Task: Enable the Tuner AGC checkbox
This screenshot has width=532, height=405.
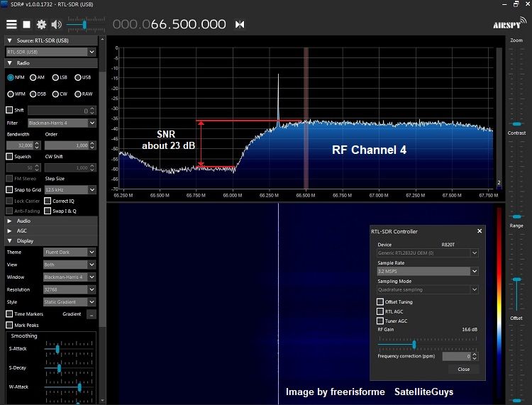Action: coord(380,321)
